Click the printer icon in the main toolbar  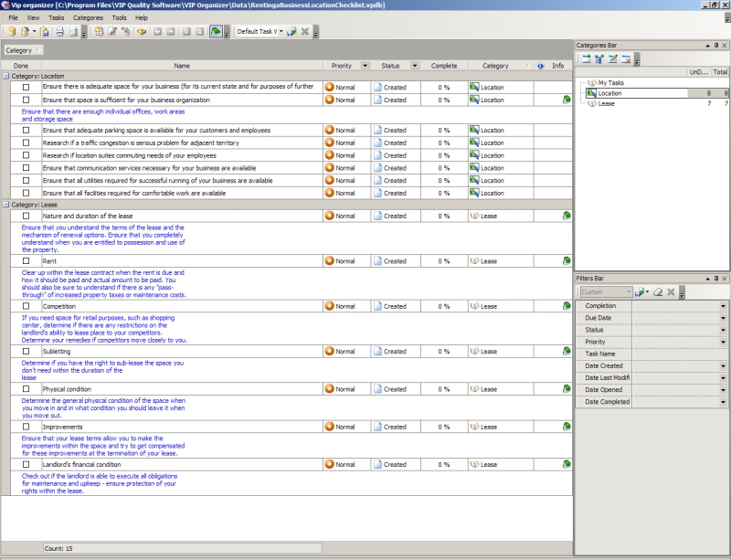click(x=58, y=31)
